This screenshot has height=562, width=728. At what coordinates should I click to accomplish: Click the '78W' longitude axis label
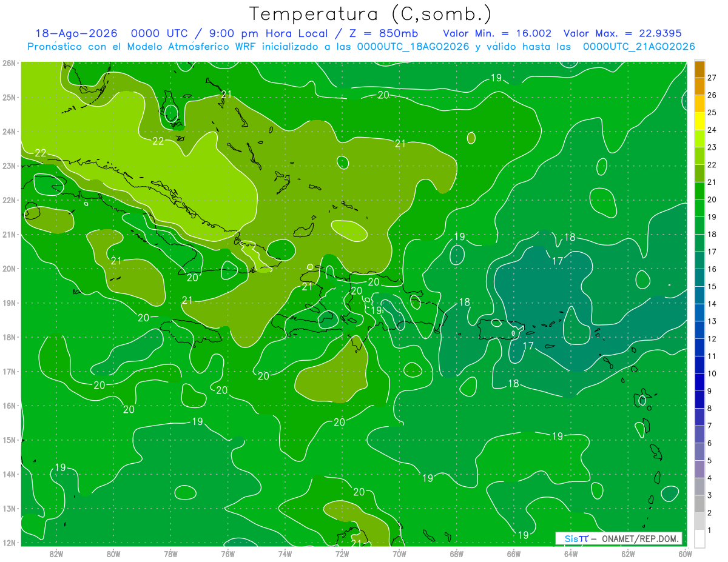click(170, 553)
